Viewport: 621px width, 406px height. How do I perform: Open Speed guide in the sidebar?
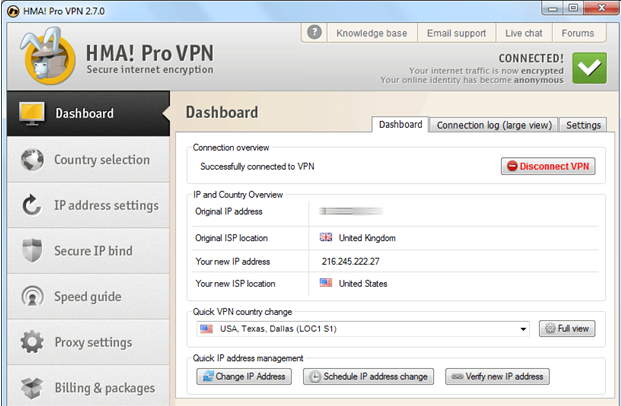pos(88,296)
